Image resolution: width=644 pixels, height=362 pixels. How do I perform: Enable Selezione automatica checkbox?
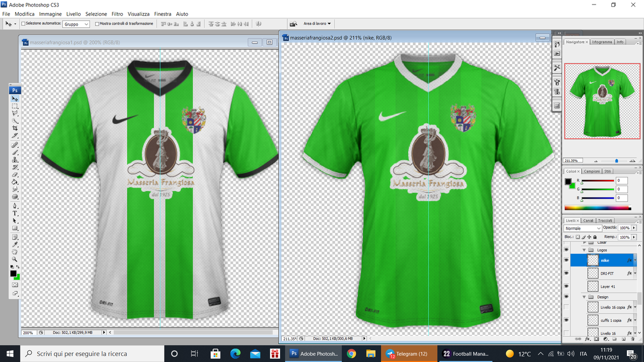click(23, 24)
